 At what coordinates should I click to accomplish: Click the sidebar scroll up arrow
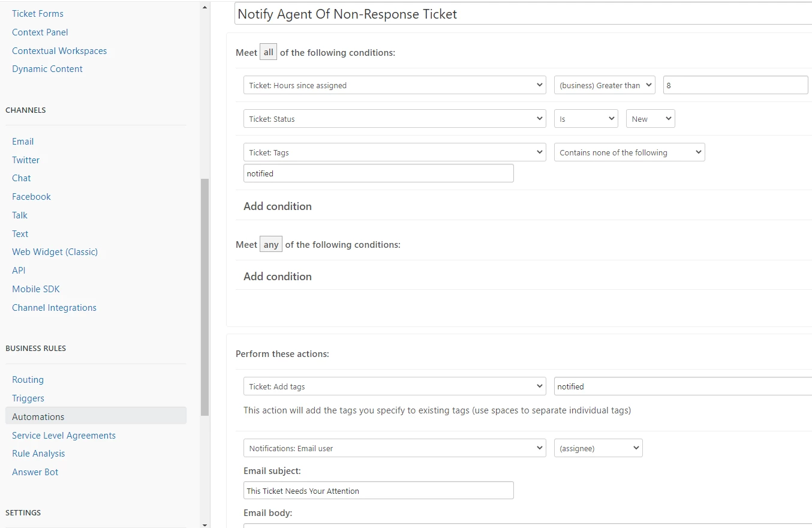[204, 7]
